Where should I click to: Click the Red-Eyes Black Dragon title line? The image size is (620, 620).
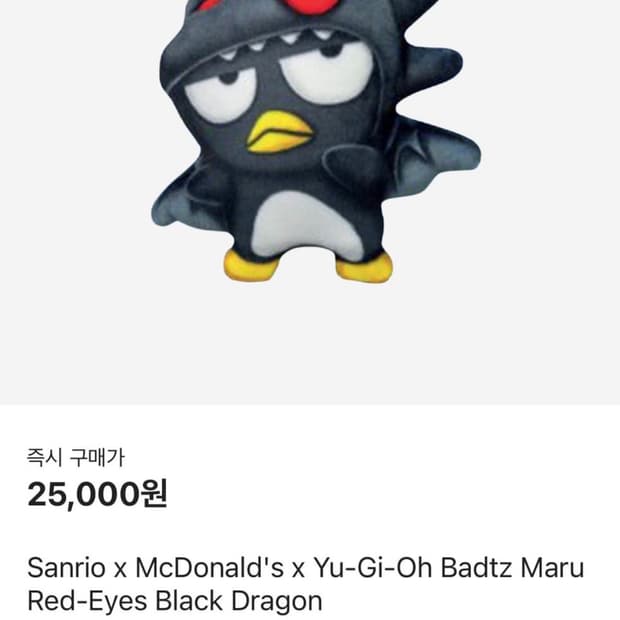click(174, 601)
